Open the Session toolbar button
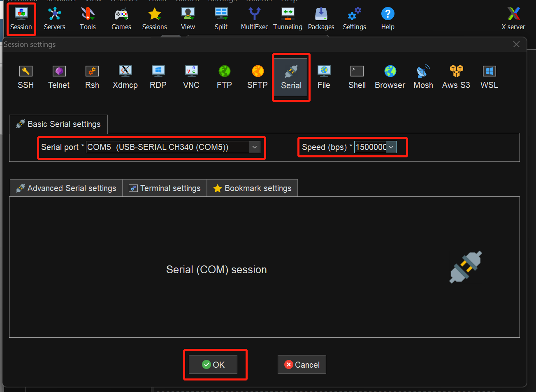The image size is (536, 392). point(21,19)
